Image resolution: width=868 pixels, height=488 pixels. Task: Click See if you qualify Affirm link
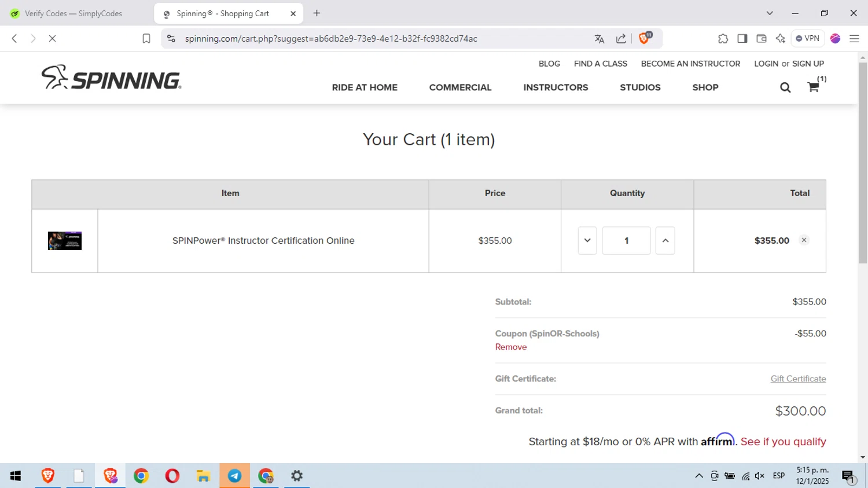(784, 442)
